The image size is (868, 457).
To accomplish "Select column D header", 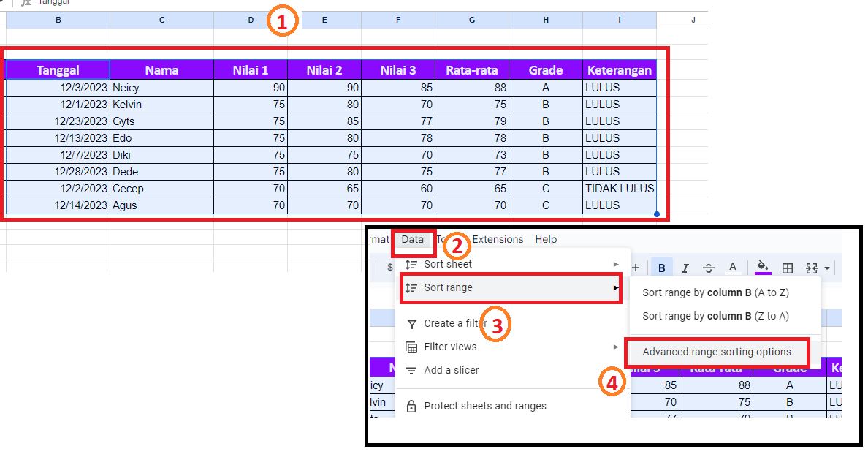I will 250,20.
